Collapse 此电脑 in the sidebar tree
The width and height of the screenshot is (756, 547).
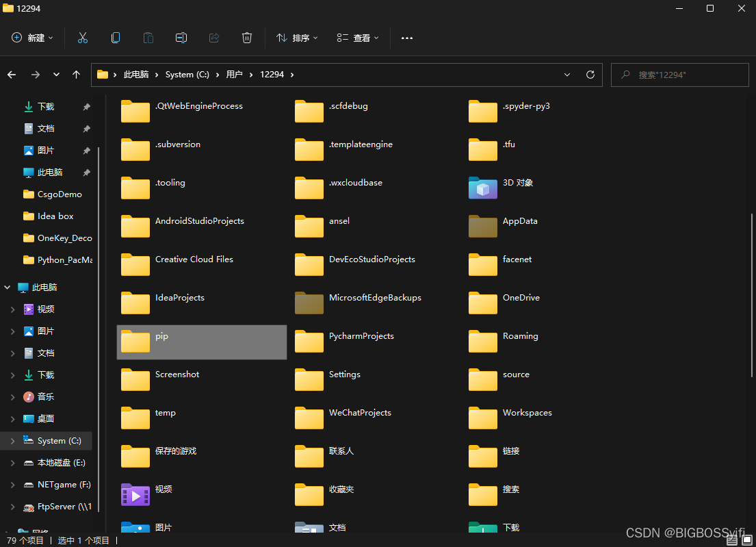click(x=7, y=287)
